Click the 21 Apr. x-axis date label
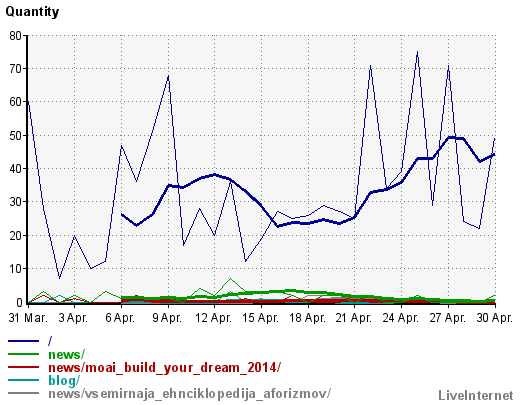 [x=354, y=318]
